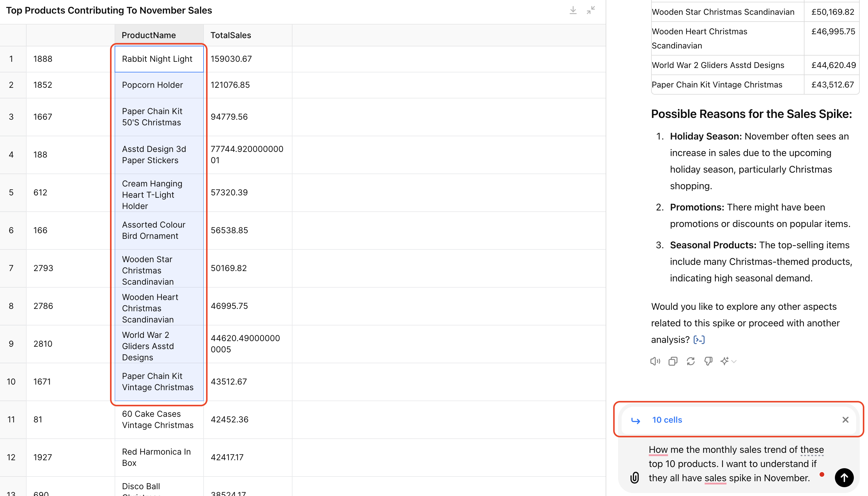
Task: Click the expand/fullscreen icon top right
Action: tap(590, 10)
